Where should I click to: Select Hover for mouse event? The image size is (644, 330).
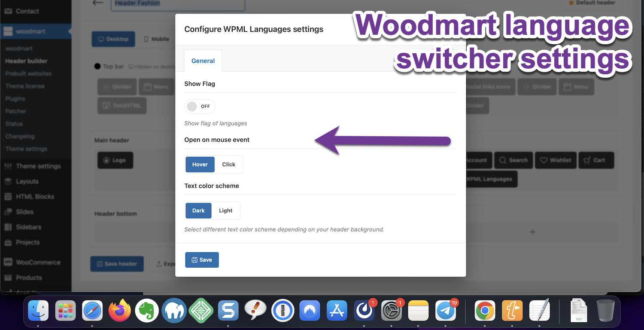[200, 165]
